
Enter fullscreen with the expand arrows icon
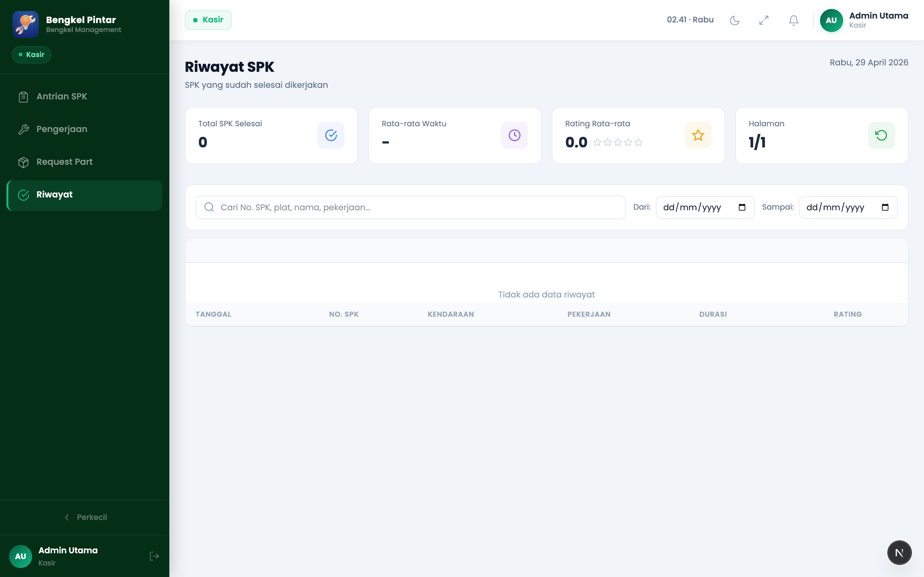coord(764,20)
